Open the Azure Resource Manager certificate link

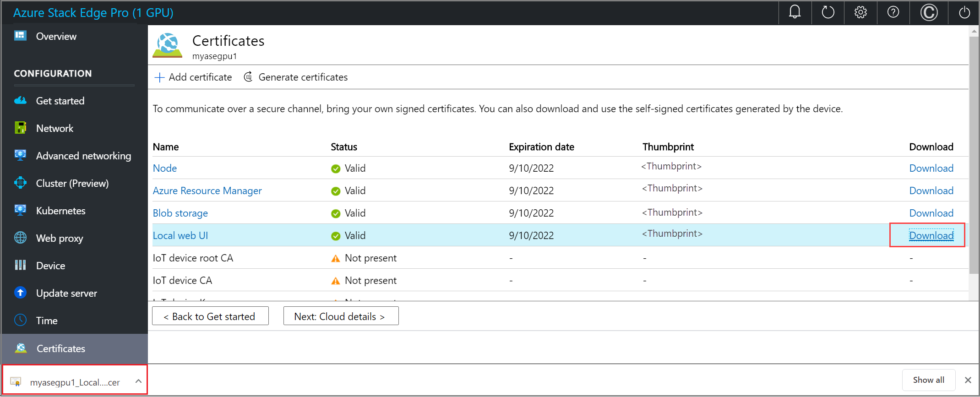[207, 190]
